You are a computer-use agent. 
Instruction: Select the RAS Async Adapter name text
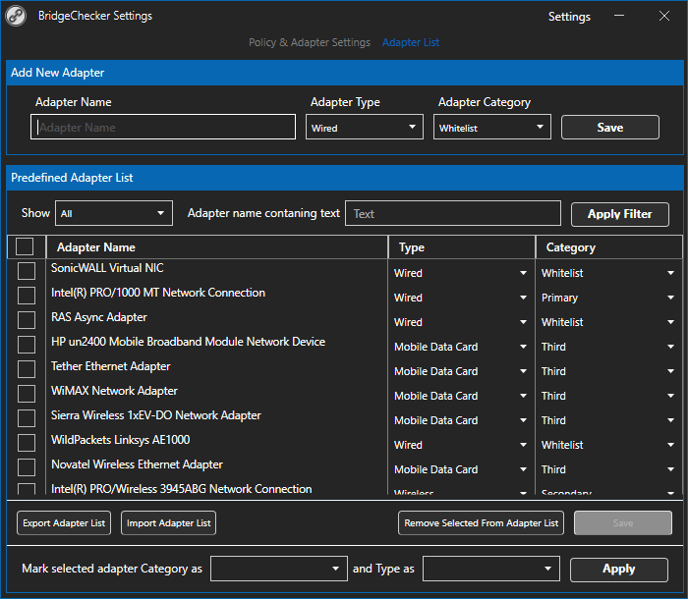99,317
